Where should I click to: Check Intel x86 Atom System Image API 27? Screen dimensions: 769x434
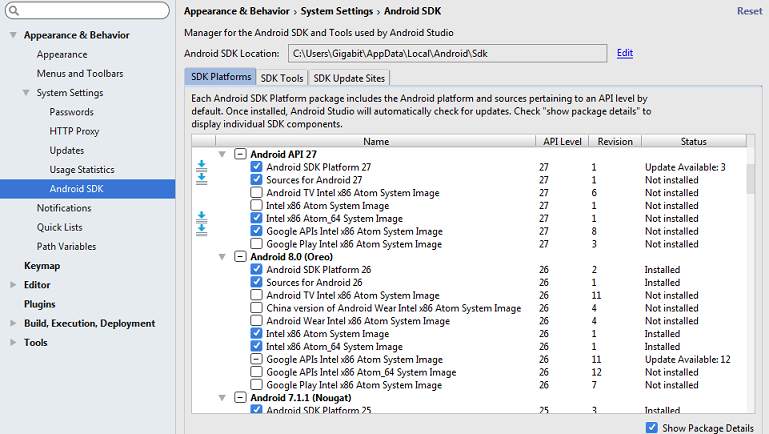pyautogui.click(x=256, y=205)
